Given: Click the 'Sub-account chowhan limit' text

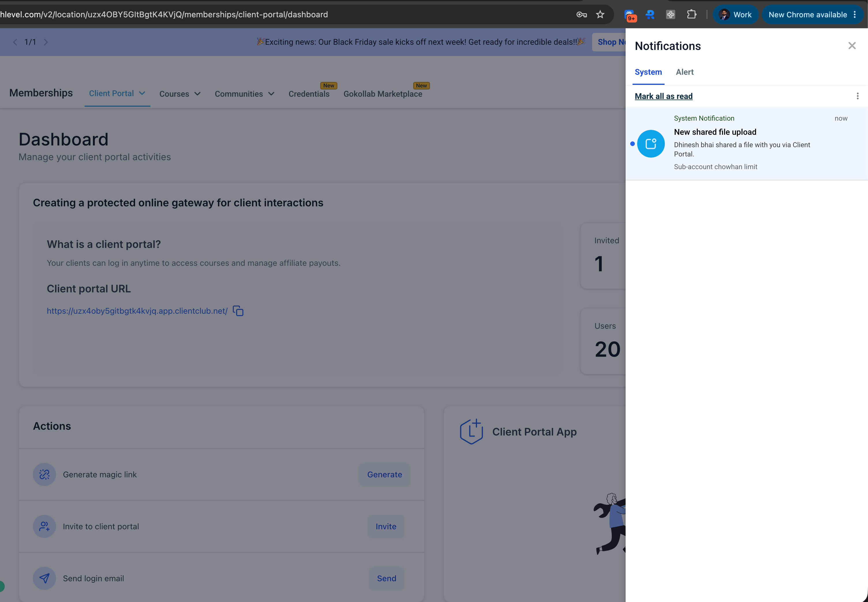Looking at the screenshot, I should 715,167.
